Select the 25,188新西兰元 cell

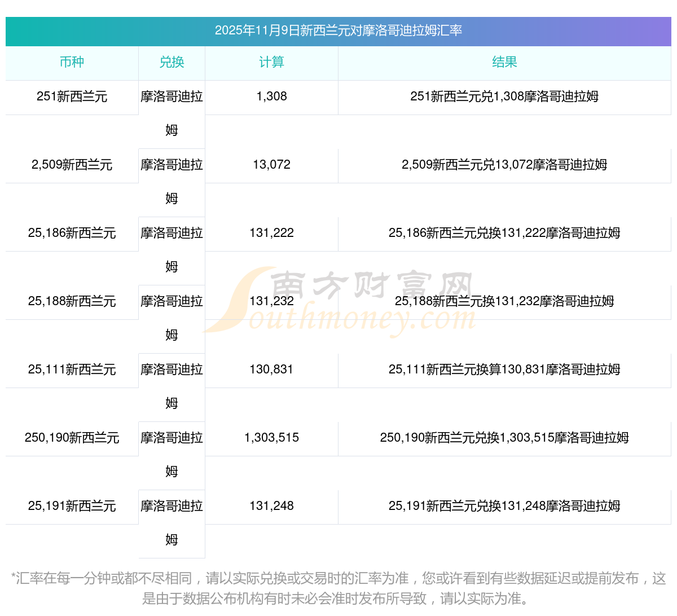coord(72,301)
